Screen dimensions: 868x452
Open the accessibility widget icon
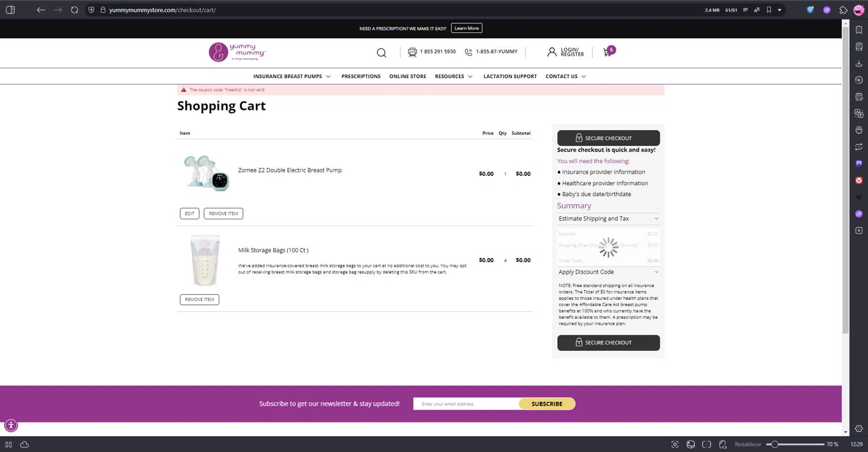point(11,425)
